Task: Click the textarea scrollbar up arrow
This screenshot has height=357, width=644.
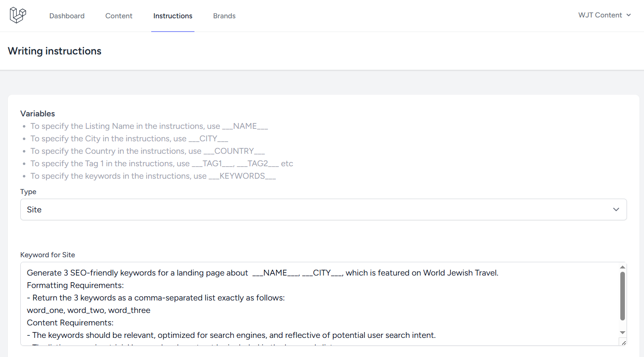Action: tap(622, 267)
